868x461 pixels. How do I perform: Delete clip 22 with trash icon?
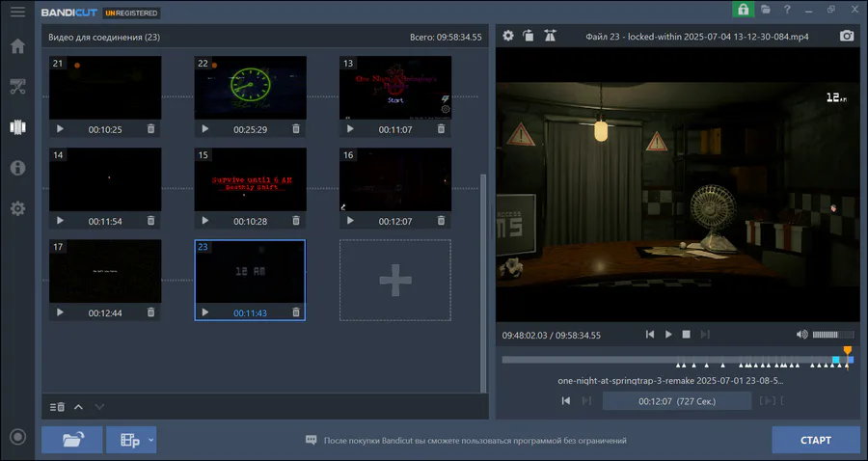pyautogui.click(x=296, y=129)
